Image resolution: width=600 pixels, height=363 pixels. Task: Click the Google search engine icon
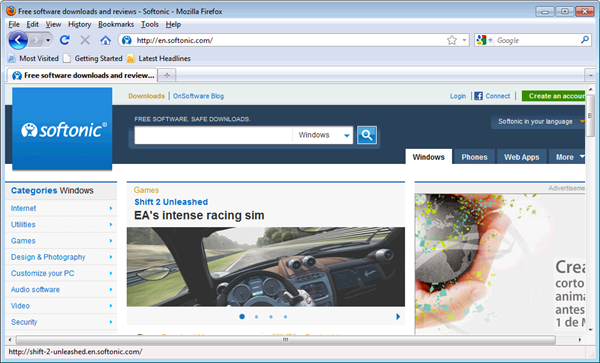481,40
